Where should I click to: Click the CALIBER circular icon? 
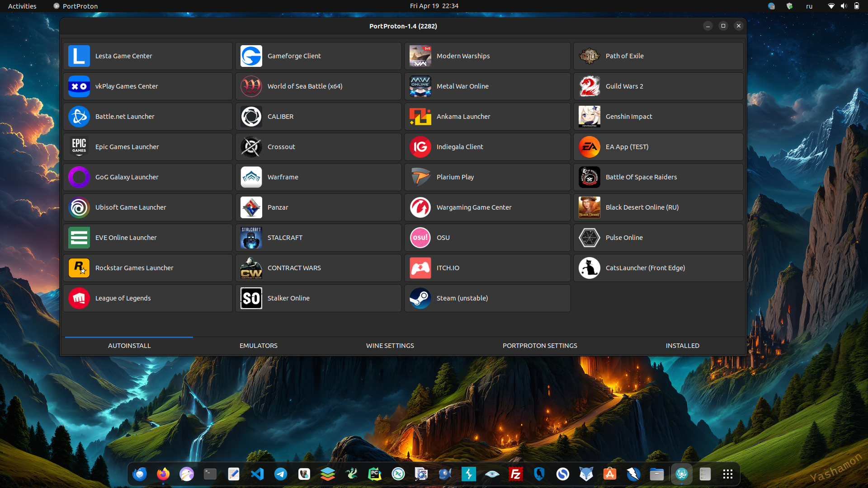tap(251, 117)
